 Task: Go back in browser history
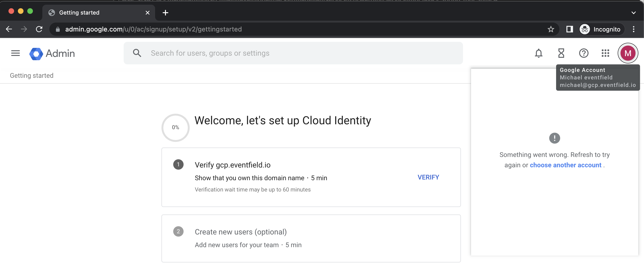(9, 29)
